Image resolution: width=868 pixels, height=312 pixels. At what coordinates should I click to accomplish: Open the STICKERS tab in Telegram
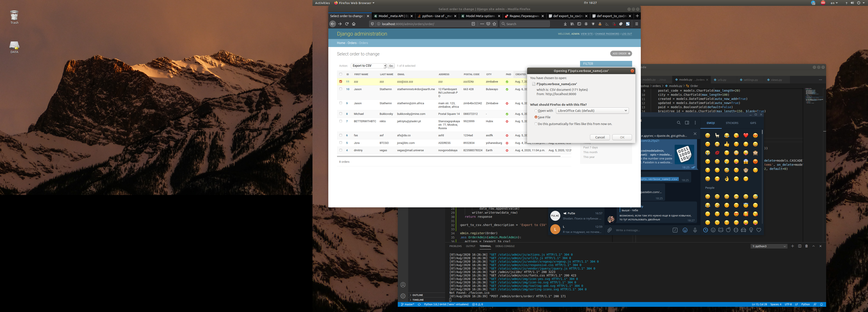coord(732,123)
